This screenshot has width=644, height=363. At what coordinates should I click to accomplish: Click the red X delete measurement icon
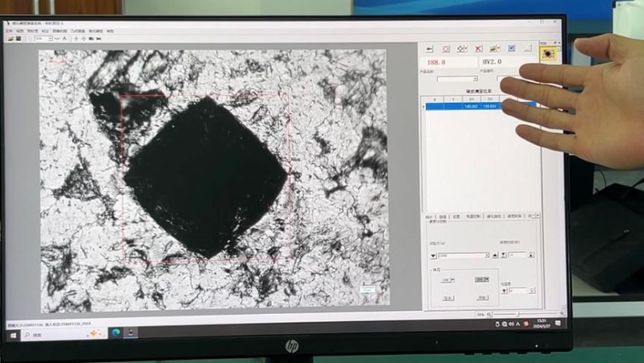tap(478, 49)
